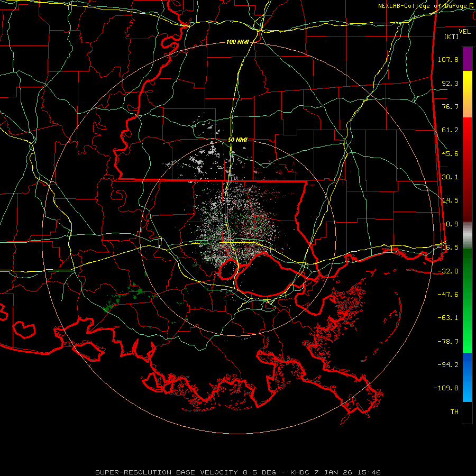Image resolution: width=476 pixels, height=476 pixels.
Task: Select the 107.8 legend value
Action: (448, 59)
